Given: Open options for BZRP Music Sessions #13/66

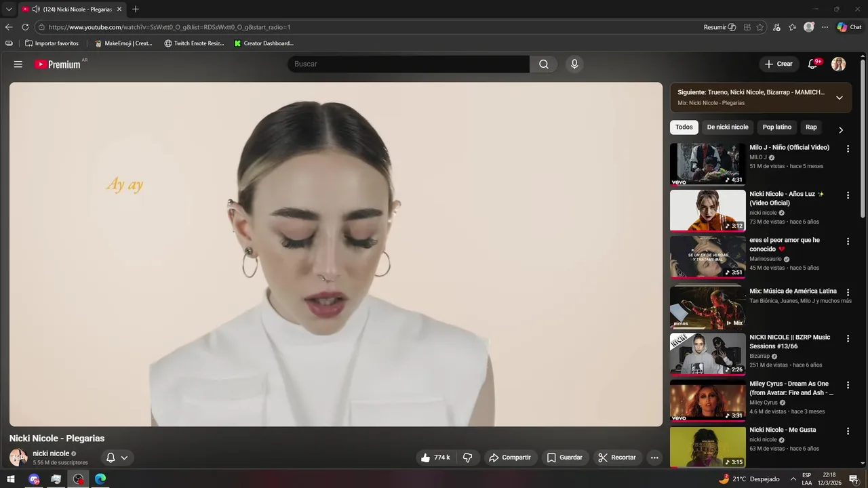Looking at the screenshot, I should [848, 338].
